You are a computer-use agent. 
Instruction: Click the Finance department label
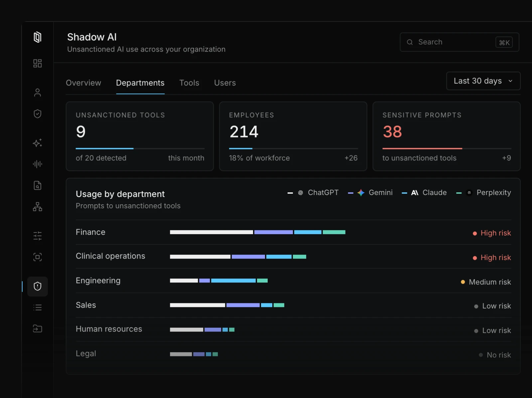point(90,232)
